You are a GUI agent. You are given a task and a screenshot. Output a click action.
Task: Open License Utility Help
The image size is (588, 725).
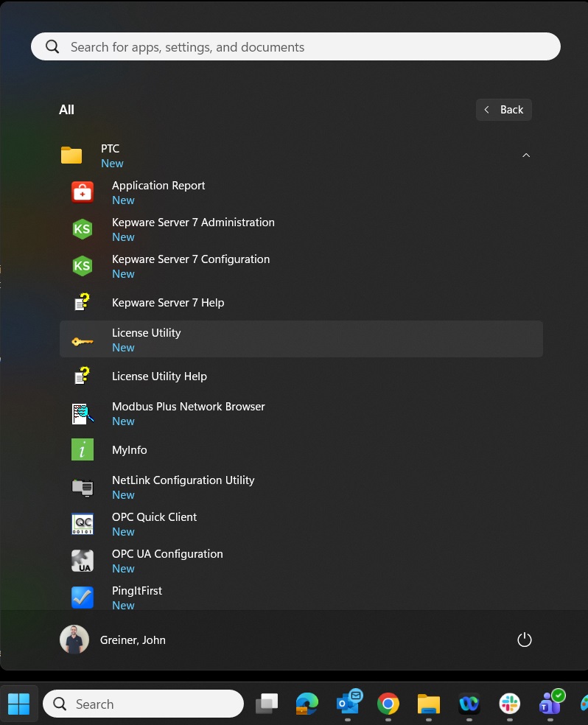pyautogui.click(x=159, y=376)
